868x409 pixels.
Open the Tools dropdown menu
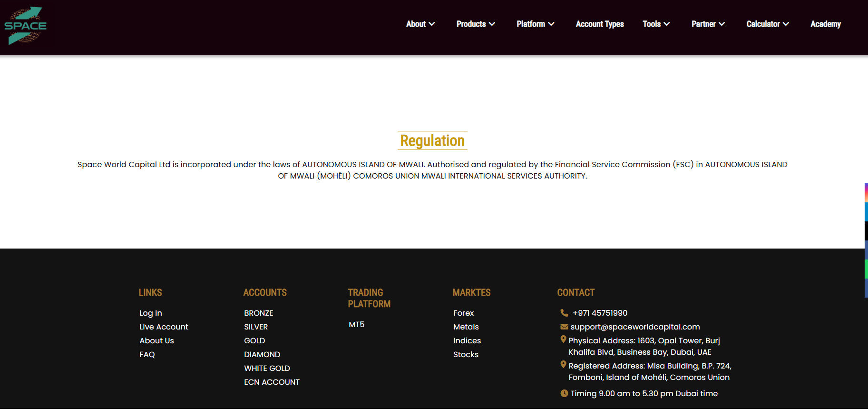point(656,24)
